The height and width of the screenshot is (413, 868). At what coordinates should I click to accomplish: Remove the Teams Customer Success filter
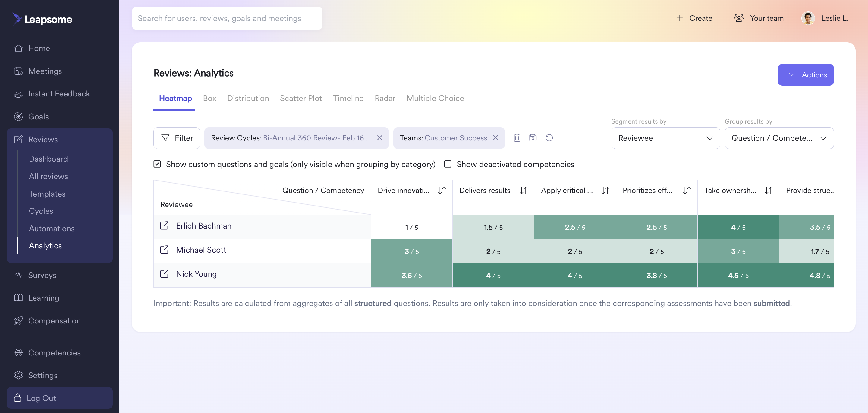(x=495, y=138)
